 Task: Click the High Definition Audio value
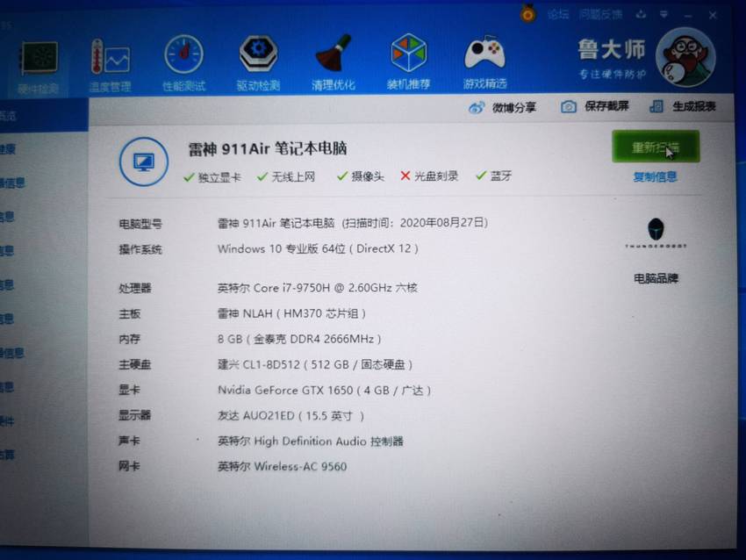point(310,441)
